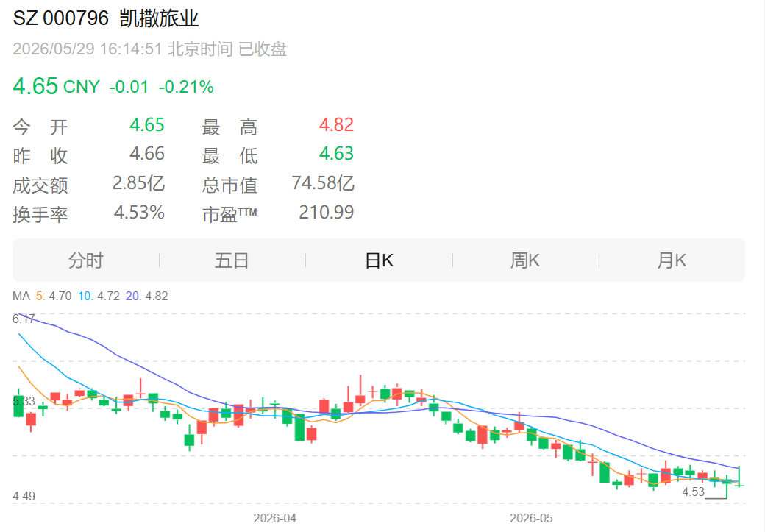The image size is (765, 532).
Task: Click the 4.53 low price marker
Action: pyautogui.click(x=693, y=492)
